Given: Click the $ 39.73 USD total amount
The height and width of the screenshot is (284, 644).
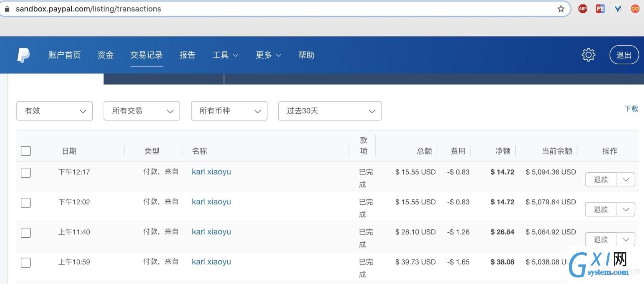Looking at the screenshot, I should 416,262.
